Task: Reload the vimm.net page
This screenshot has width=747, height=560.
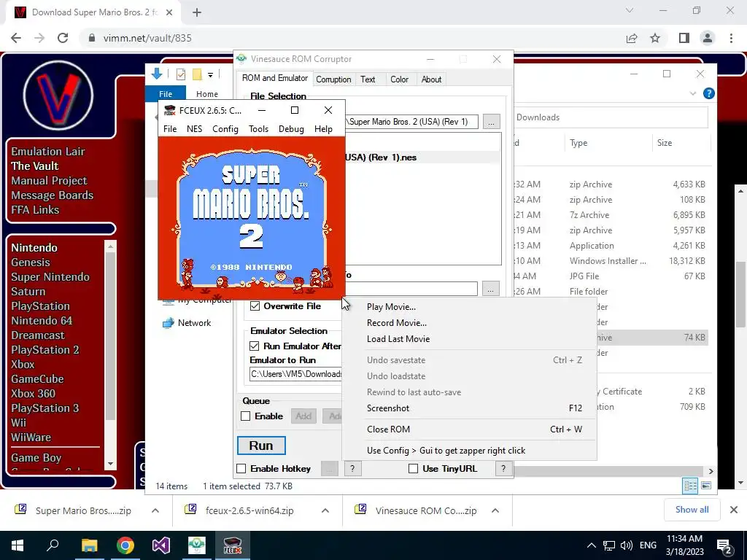Action: (63, 38)
